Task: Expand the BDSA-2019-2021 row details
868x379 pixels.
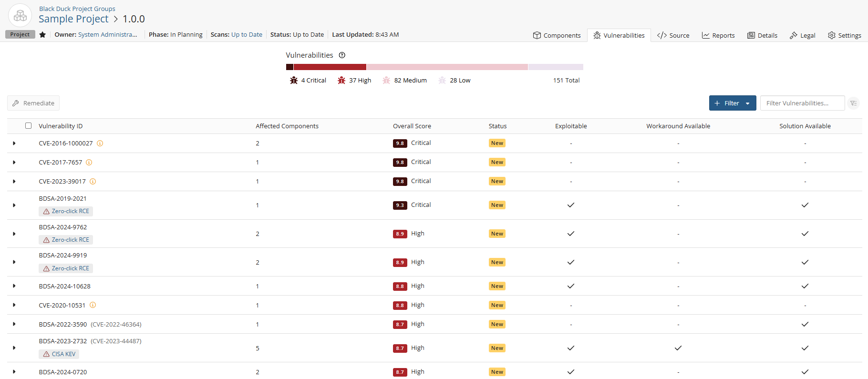Action: 14,205
